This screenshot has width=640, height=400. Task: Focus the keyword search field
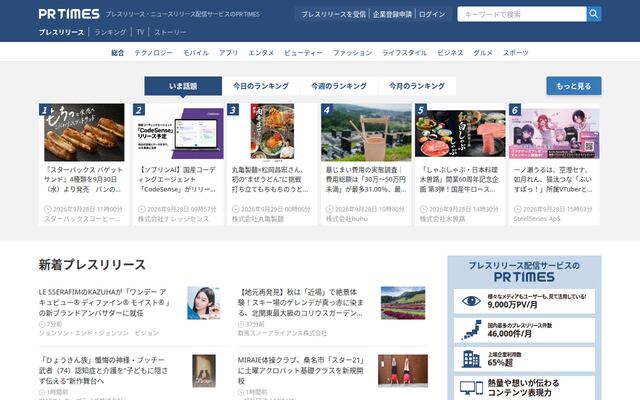[522, 14]
